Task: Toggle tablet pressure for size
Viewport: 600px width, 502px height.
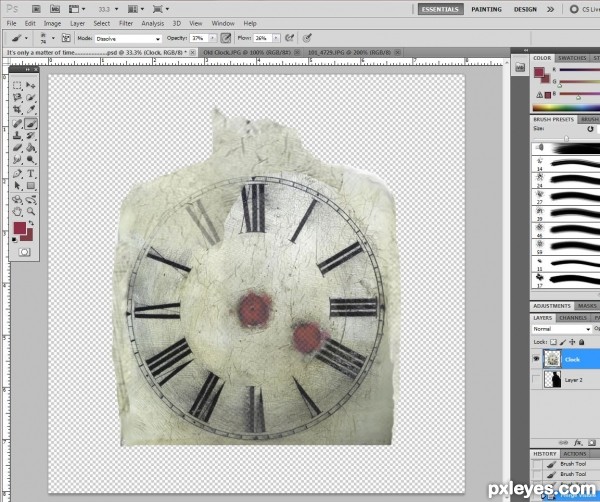Action: point(307,38)
